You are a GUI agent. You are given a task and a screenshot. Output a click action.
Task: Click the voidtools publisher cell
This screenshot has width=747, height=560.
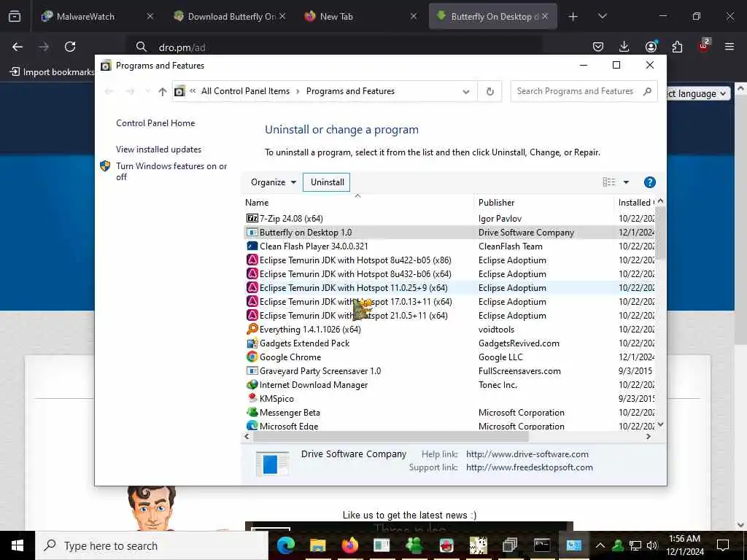pyautogui.click(x=496, y=329)
